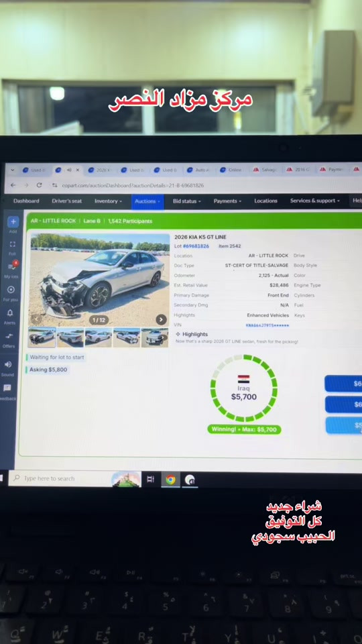Mute the active tab's audio icon
The width and height of the screenshot is (362, 644).
click(x=68, y=170)
